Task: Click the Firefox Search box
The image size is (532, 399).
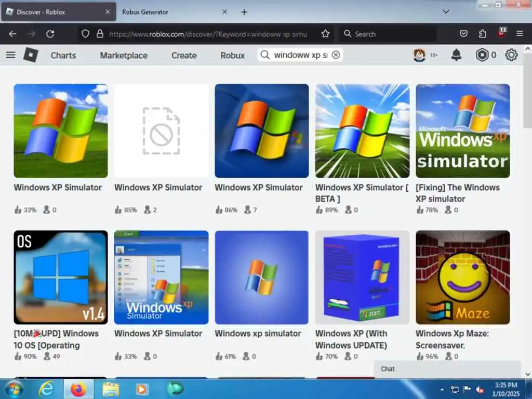Action: (388, 34)
